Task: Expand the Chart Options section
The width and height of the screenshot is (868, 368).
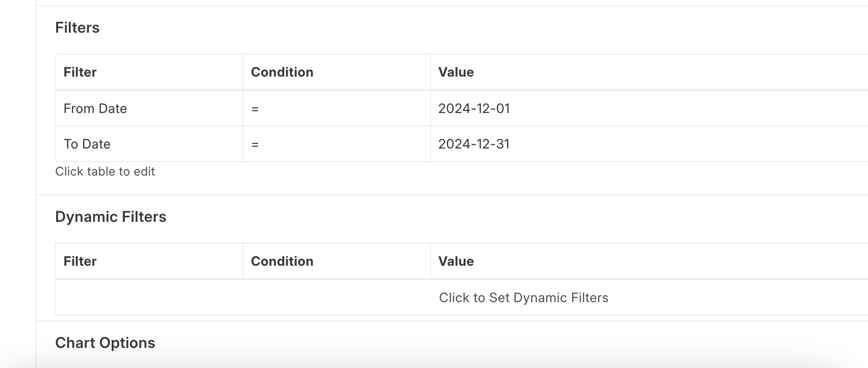Action: (x=105, y=343)
